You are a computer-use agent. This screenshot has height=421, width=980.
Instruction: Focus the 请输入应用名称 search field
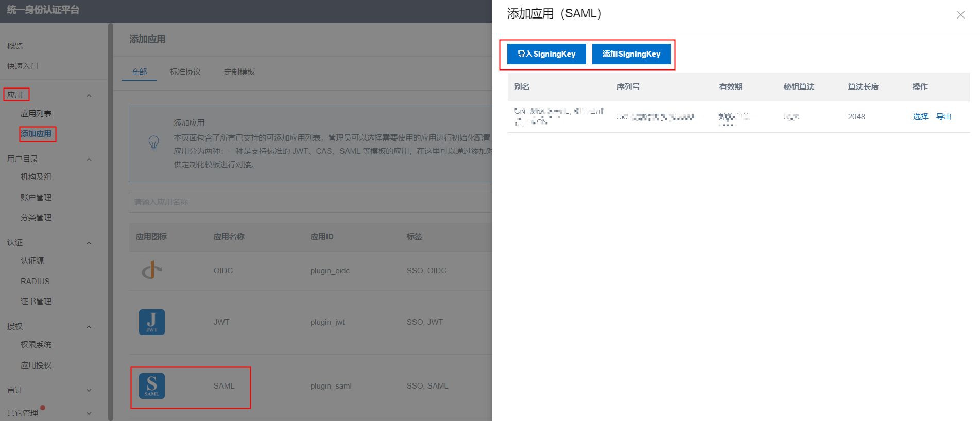point(309,202)
